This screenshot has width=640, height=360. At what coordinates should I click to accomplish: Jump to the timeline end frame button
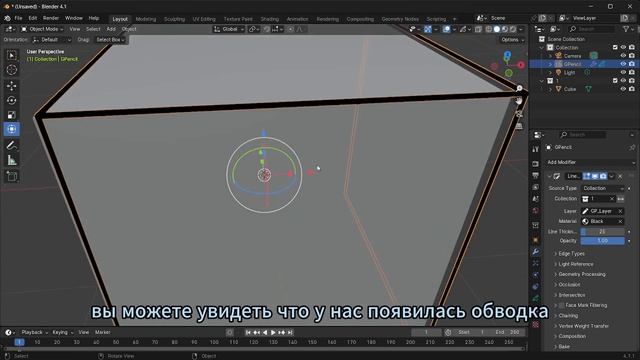click(x=290, y=333)
